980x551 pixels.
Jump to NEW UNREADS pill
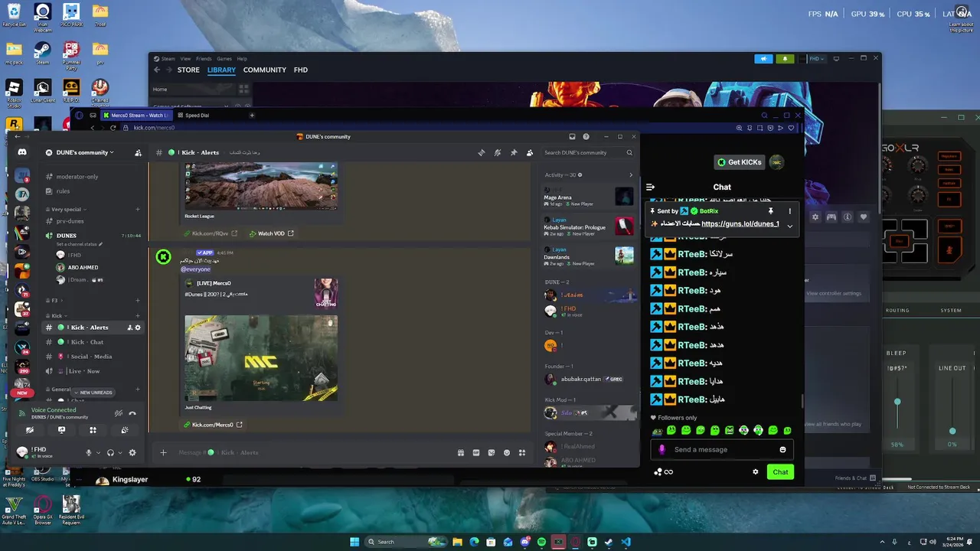pyautogui.click(x=93, y=393)
